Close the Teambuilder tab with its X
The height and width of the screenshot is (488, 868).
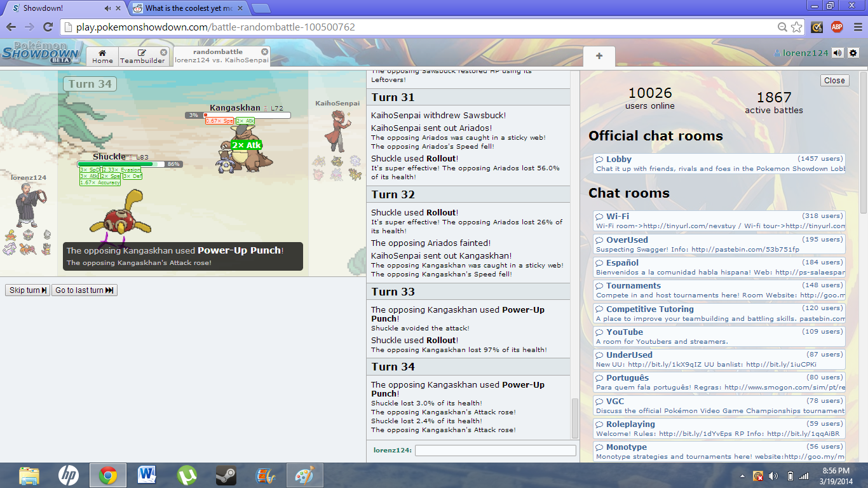[163, 52]
